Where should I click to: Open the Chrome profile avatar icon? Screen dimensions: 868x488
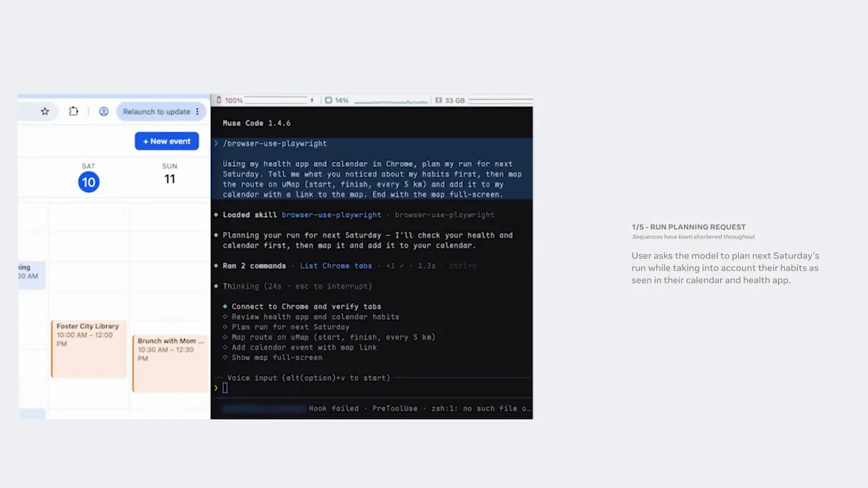tap(104, 112)
